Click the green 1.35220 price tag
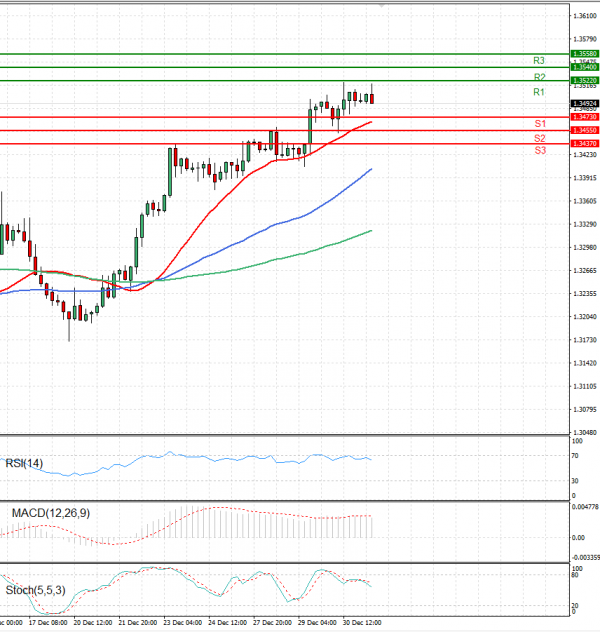This screenshot has width=600, height=632. pyautogui.click(x=585, y=81)
